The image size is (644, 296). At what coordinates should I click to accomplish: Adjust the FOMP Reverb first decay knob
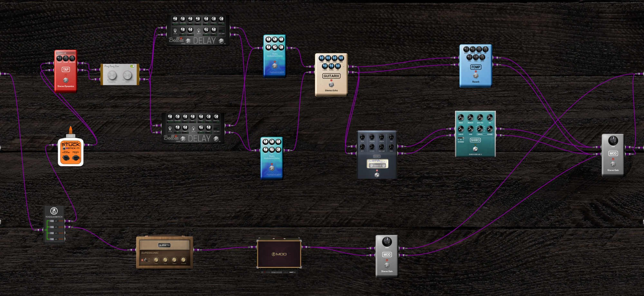466,49
